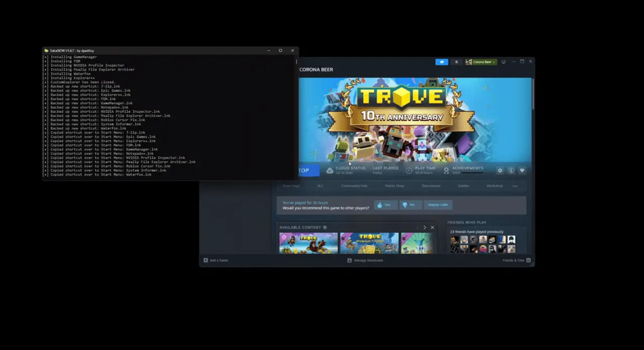Open third partially shown DLC thumbnail
The width and height of the screenshot is (644, 350).
point(417,243)
